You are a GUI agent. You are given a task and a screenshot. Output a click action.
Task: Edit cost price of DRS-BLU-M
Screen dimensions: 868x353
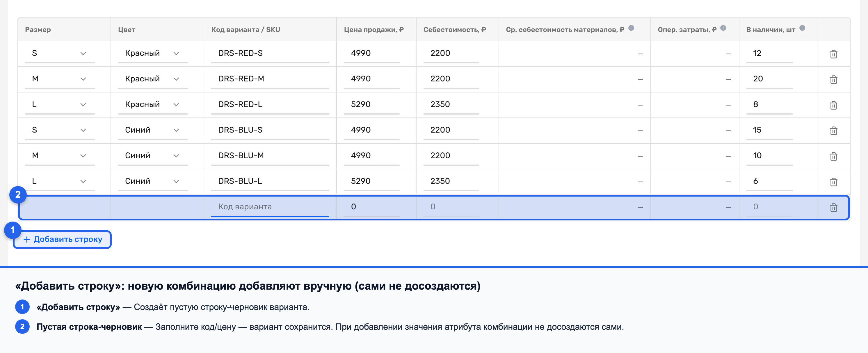click(451, 156)
